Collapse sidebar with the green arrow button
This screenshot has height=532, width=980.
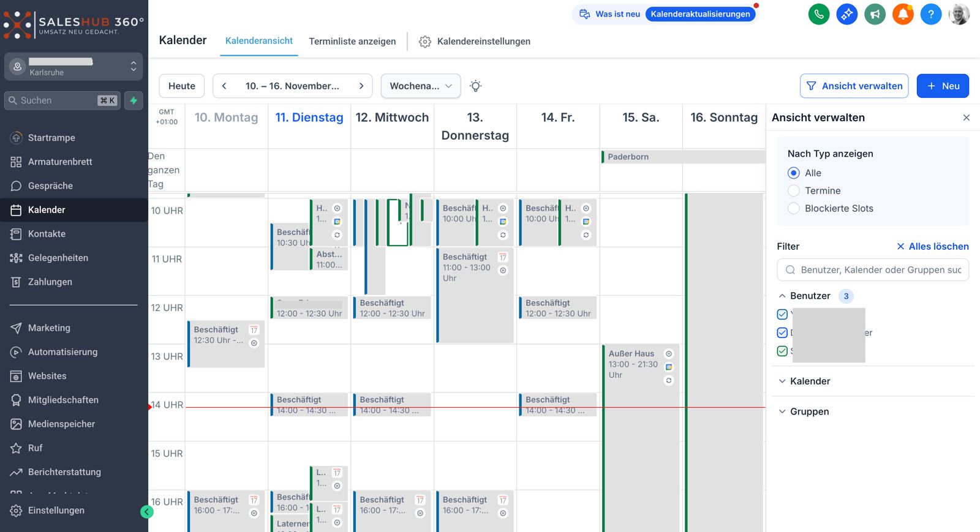pos(147,512)
